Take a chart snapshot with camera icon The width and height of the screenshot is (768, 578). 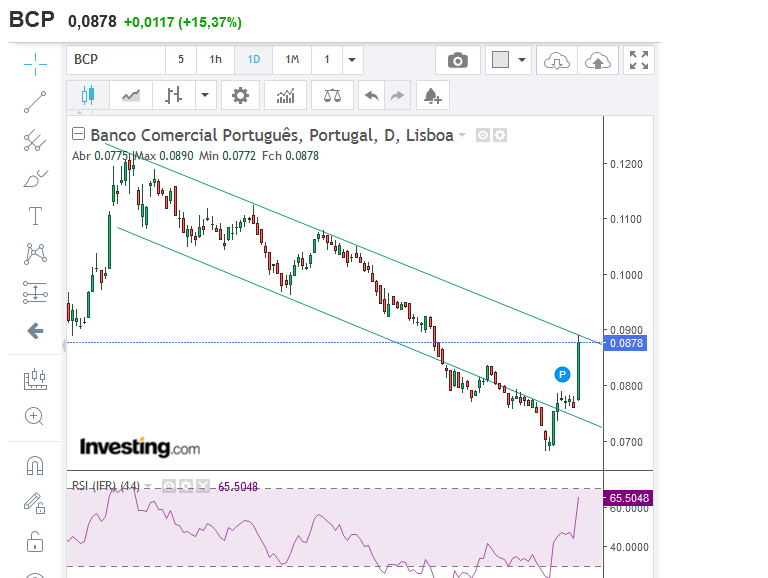(x=458, y=60)
